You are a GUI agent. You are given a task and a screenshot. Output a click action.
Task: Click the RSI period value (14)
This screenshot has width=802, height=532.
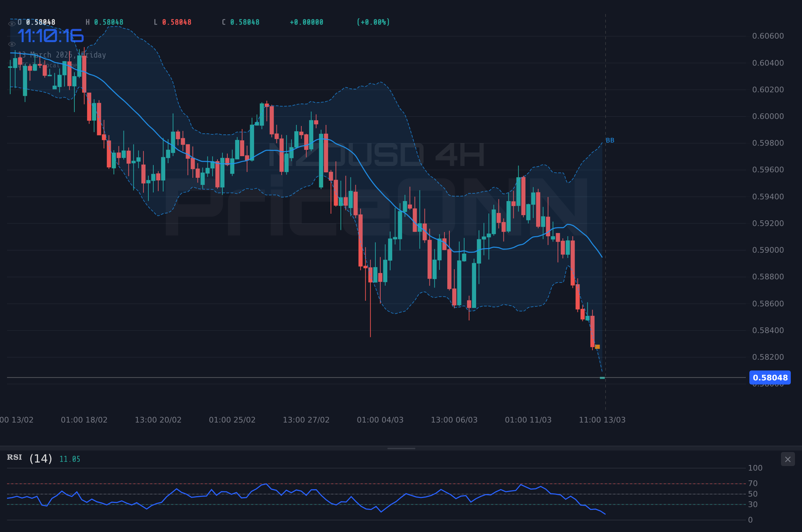(x=41, y=459)
